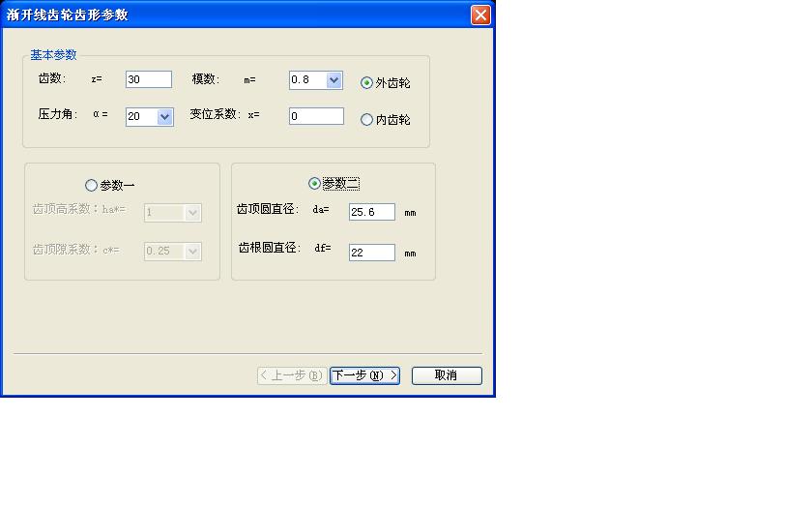Click the 下一步 (N) button
The height and width of the screenshot is (508, 812).
[364, 375]
